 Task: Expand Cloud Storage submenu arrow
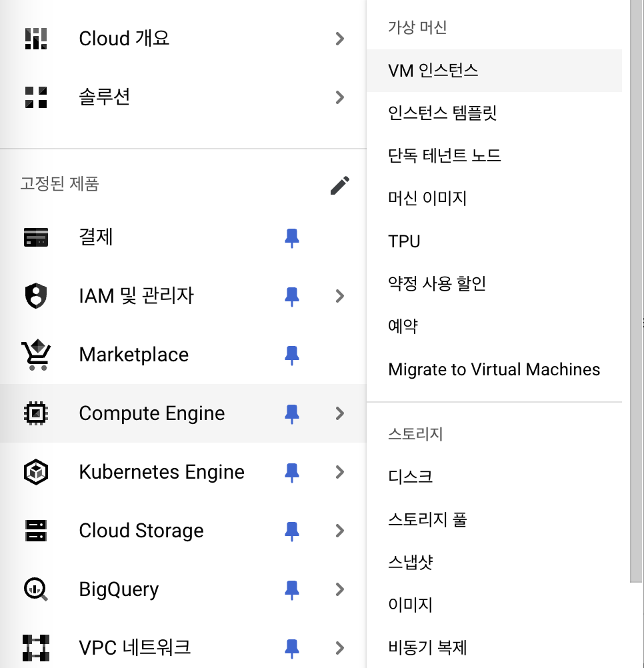click(339, 531)
